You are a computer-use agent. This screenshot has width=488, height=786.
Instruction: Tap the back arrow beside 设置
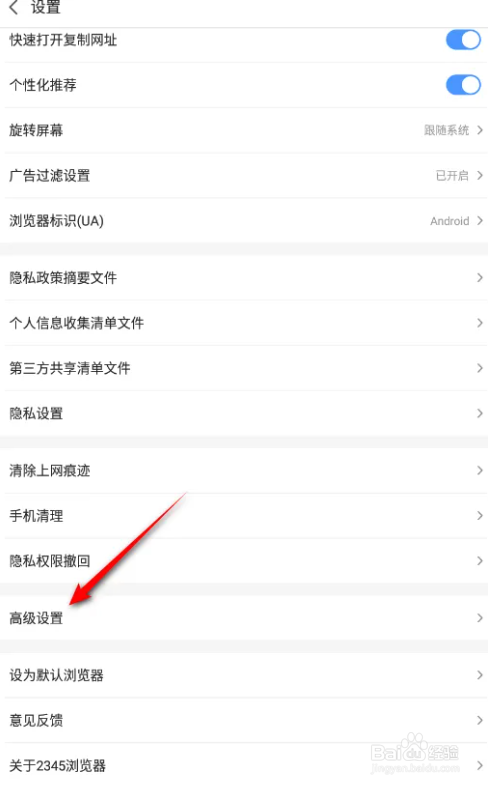(14, 7)
